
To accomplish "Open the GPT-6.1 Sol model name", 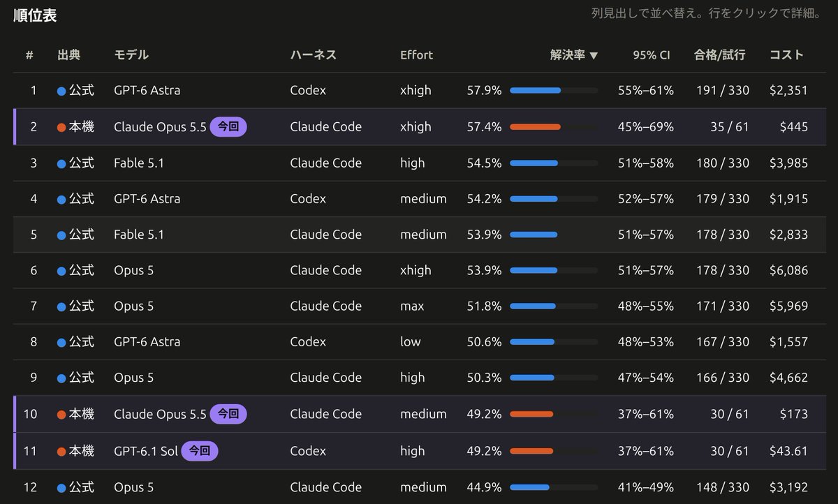I will tap(146, 451).
